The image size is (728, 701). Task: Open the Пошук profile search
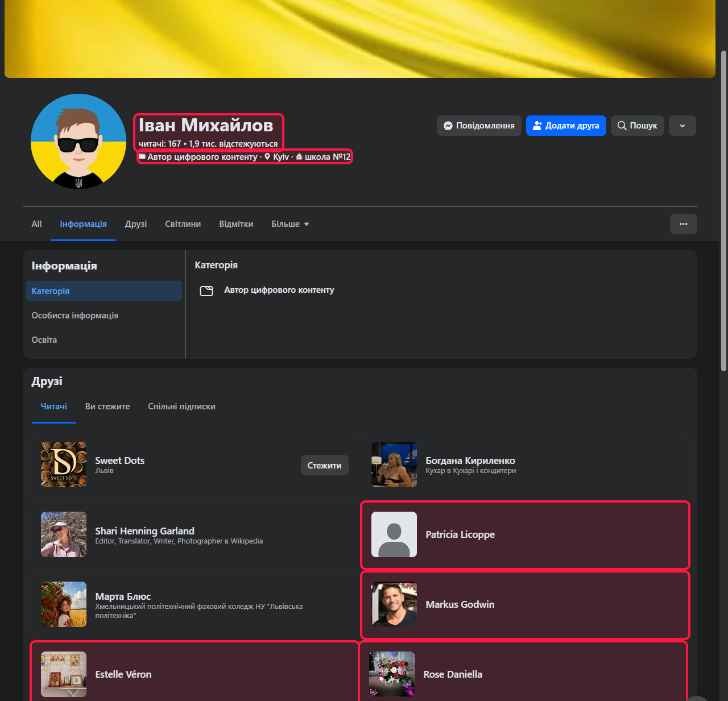tap(638, 126)
